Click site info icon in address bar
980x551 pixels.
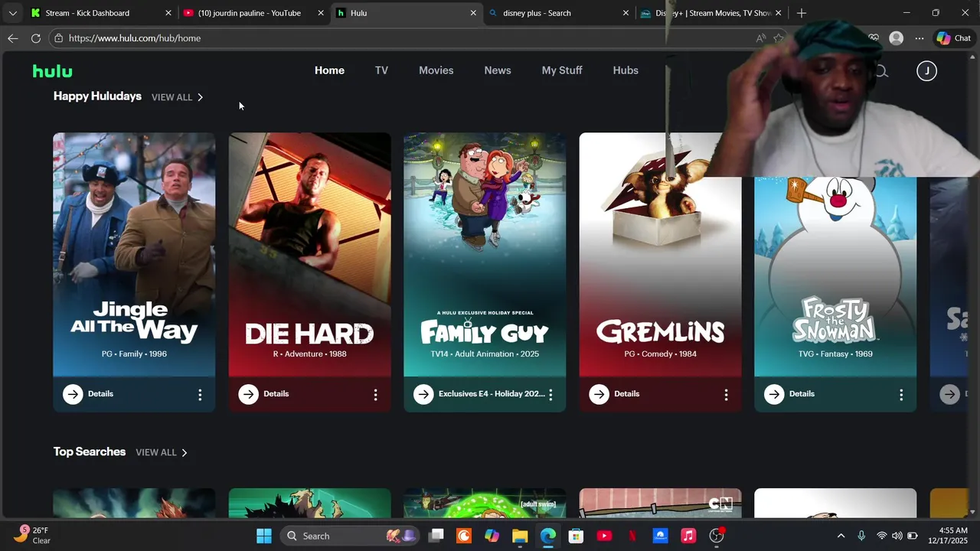[x=58, y=38]
